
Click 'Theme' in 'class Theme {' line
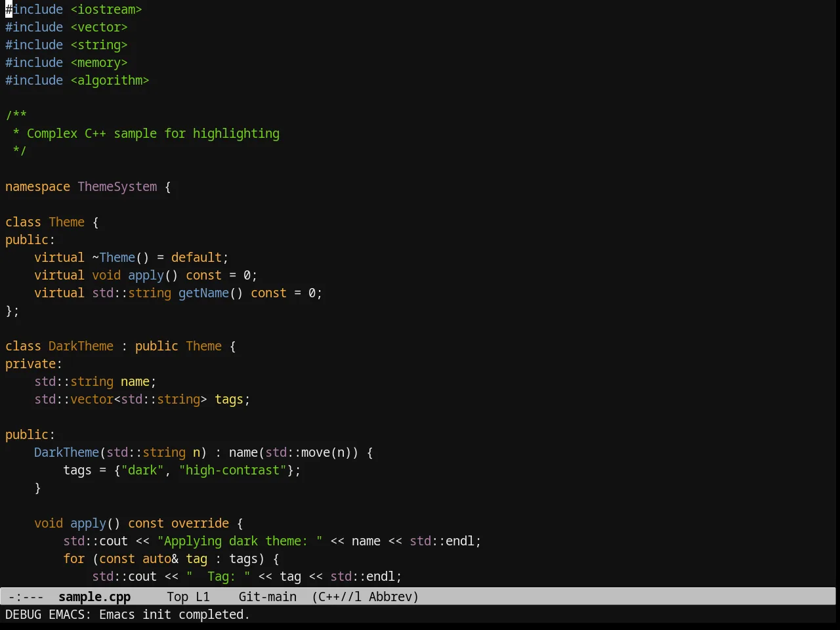[x=67, y=222]
